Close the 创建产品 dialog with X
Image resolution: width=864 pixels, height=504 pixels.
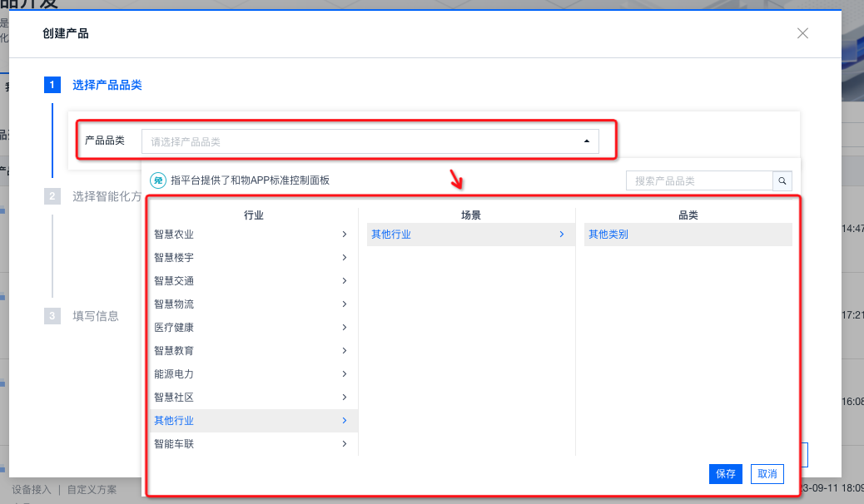(x=802, y=33)
